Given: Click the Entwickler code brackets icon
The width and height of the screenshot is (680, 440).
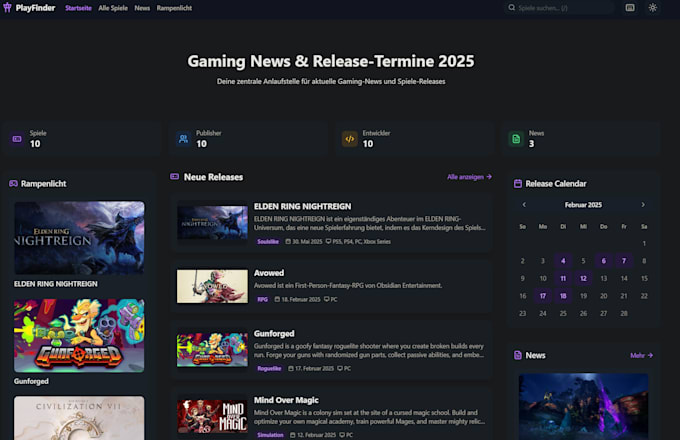Looking at the screenshot, I should pyautogui.click(x=350, y=139).
